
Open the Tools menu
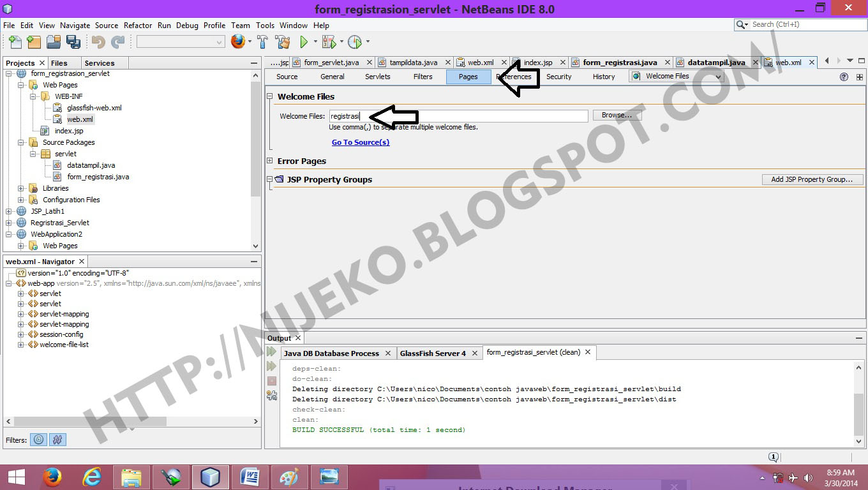[265, 26]
